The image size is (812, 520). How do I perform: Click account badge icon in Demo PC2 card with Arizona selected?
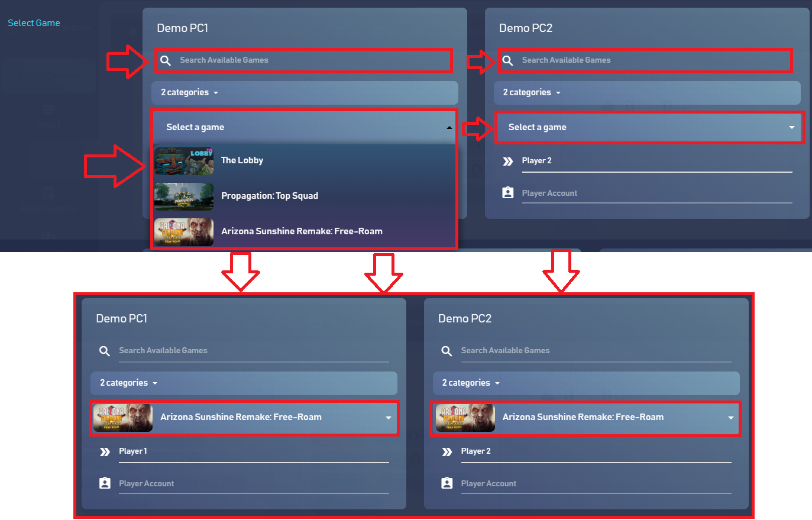[447, 483]
